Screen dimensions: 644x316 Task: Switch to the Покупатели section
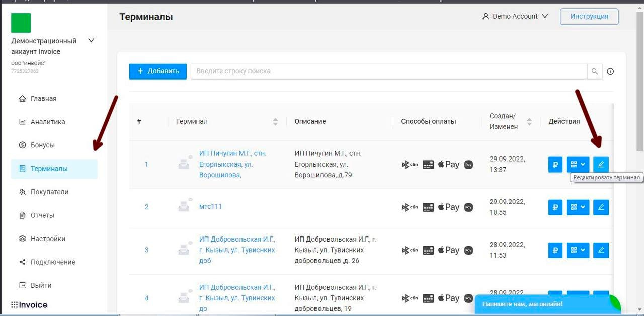pos(49,192)
